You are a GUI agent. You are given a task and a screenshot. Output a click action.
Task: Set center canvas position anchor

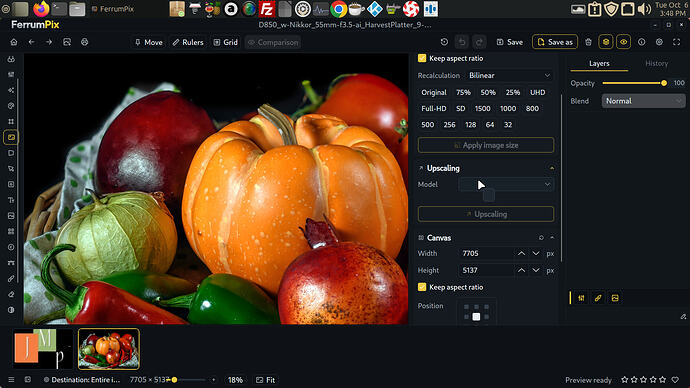tap(476, 316)
